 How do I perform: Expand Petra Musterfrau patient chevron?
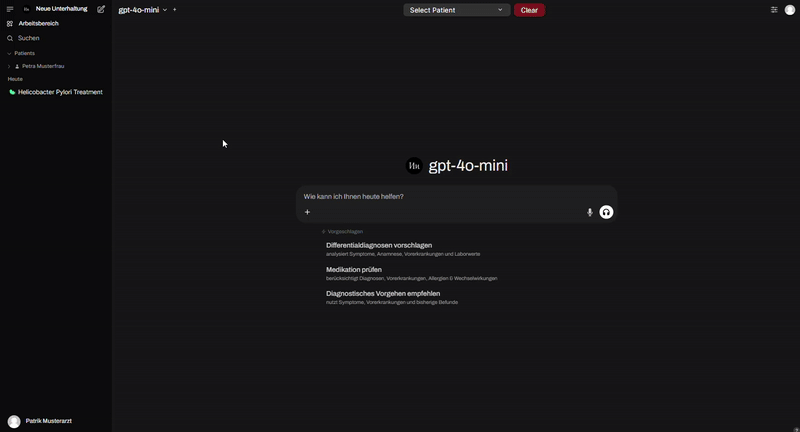[9, 66]
